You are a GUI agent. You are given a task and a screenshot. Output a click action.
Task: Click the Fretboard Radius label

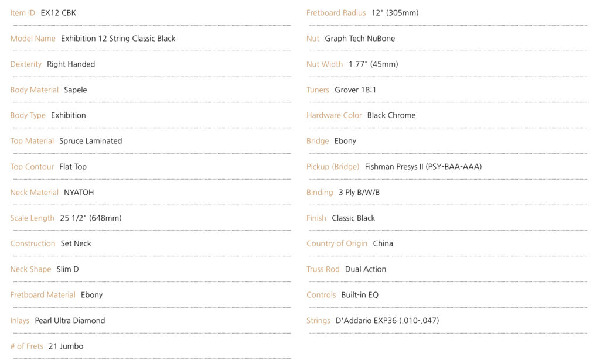point(336,13)
